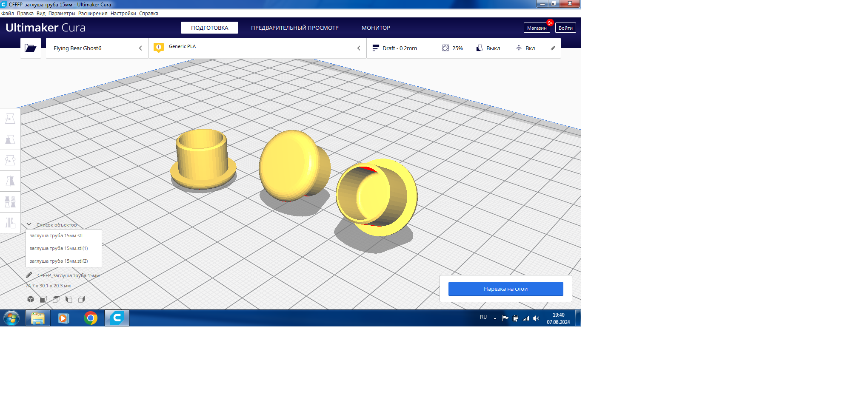
Task: Select заглушa труба 15мм.stl(1) in object list
Action: 59,248
